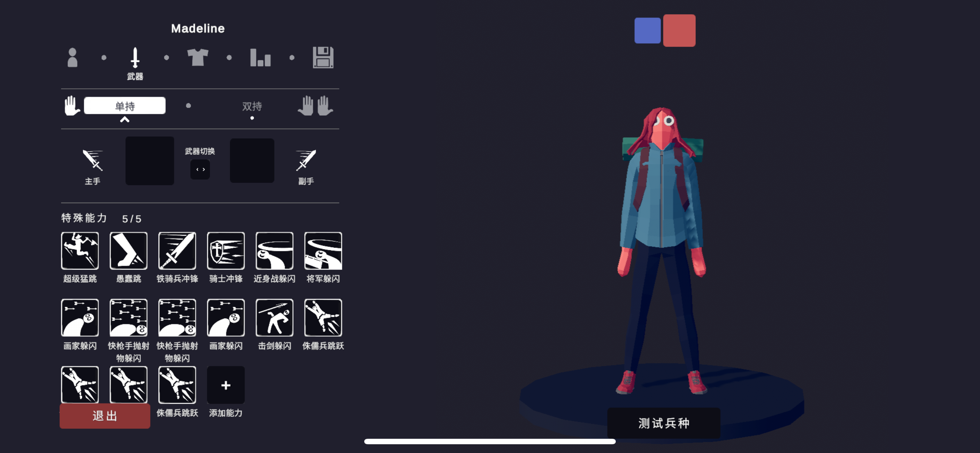Image resolution: width=980 pixels, height=453 pixels.
Task: Open the save floppy-disk tab
Action: click(323, 58)
